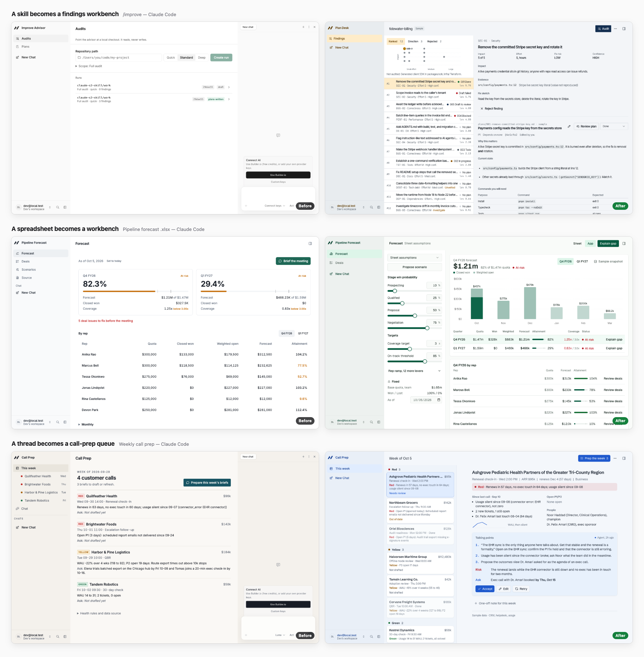
Task: Open three-dot menu beside Plan Desk Audit button
Action: (x=615, y=29)
